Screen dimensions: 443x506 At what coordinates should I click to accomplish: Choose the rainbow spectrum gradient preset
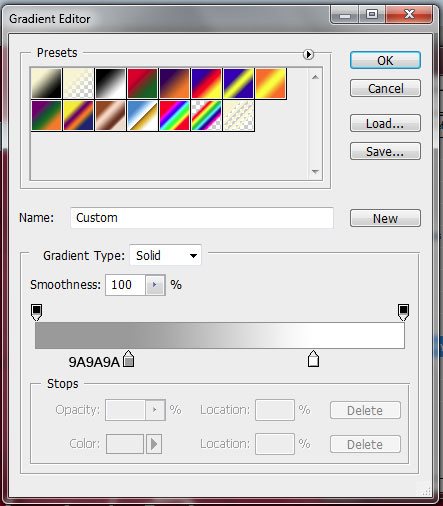click(174, 115)
